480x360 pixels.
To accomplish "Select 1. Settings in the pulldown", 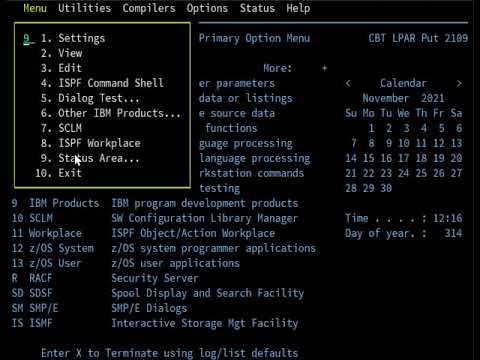I will [x=73, y=38].
